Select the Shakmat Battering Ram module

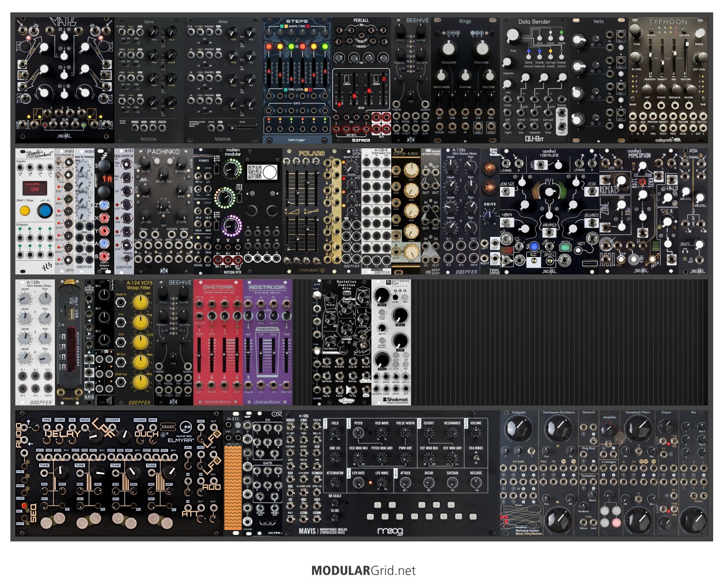click(391, 342)
